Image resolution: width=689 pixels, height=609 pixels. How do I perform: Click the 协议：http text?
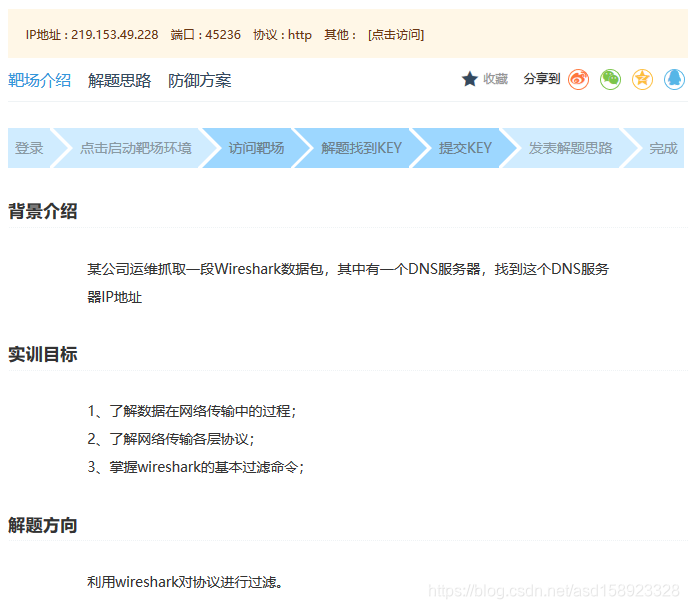click(x=283, y=35)
